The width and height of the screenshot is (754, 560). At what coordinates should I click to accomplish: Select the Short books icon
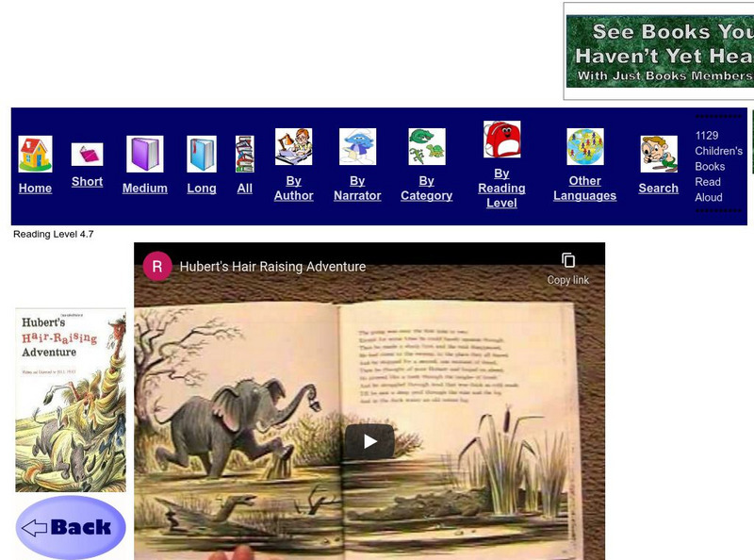click(x=87, y=156)
